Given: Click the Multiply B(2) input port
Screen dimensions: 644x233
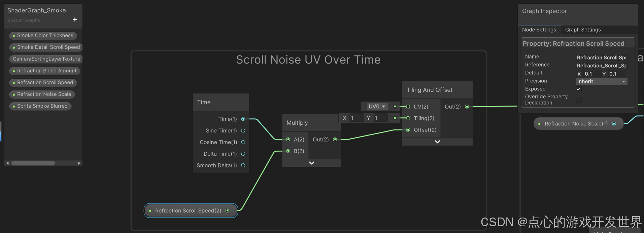Looking at the screenshot, I should (288, 151).
